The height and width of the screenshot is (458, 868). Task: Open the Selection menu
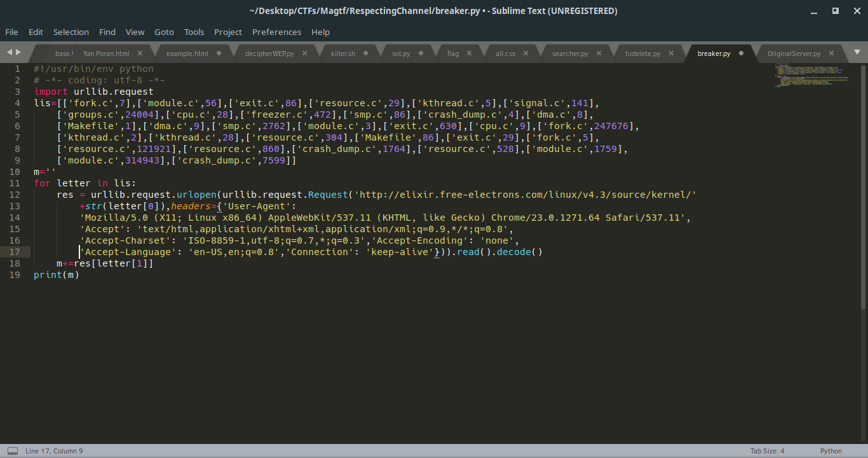click(71, 32)
